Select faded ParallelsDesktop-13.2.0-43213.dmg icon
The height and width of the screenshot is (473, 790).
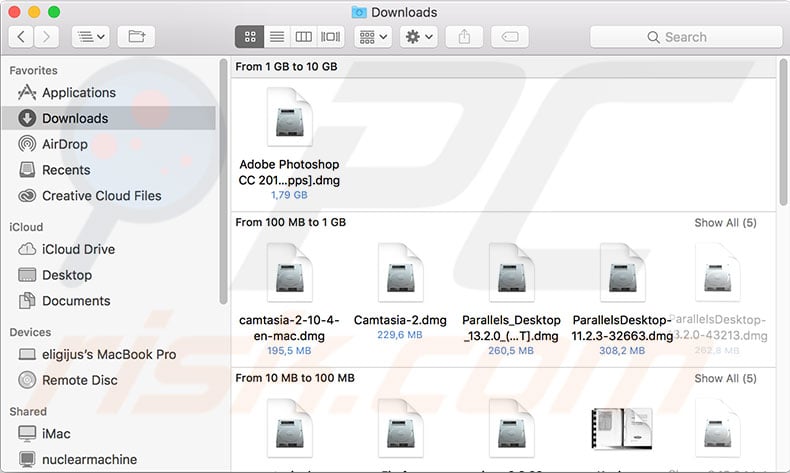click(x=717, y=273)
